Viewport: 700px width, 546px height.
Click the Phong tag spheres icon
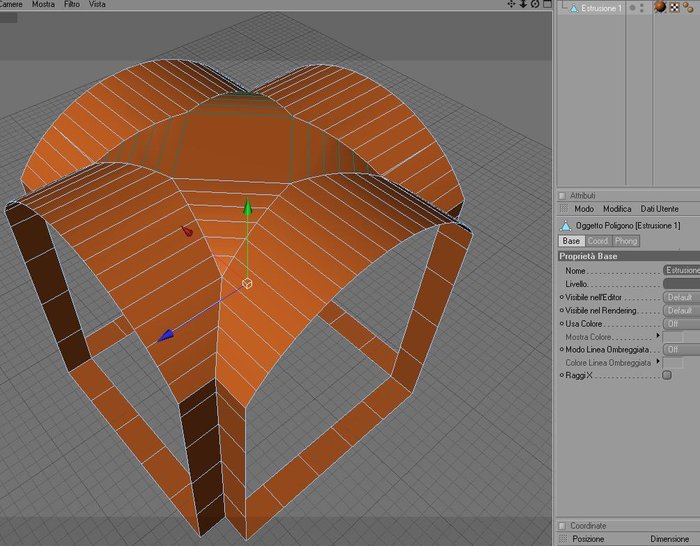click(x=688, y=8)
